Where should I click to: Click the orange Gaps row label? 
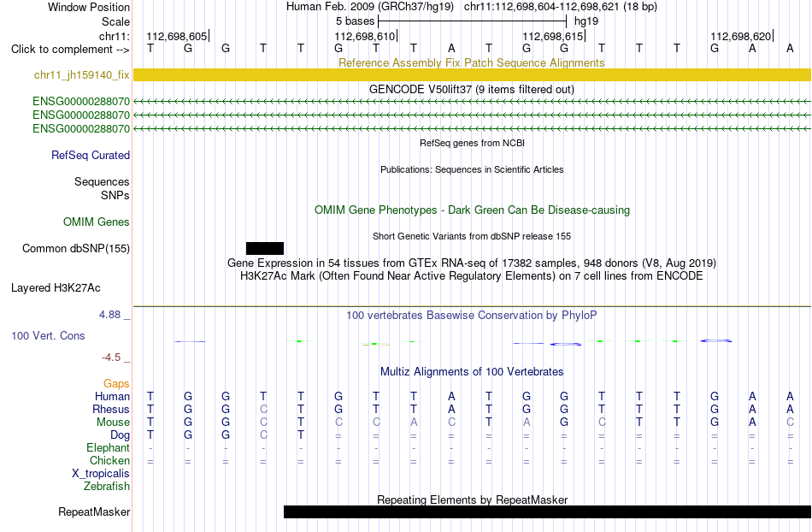click(116, 383)
